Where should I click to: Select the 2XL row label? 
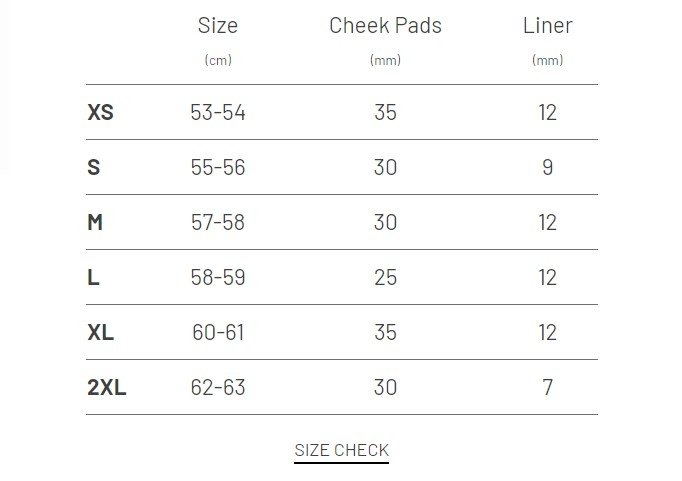click(x=106, y=387)
